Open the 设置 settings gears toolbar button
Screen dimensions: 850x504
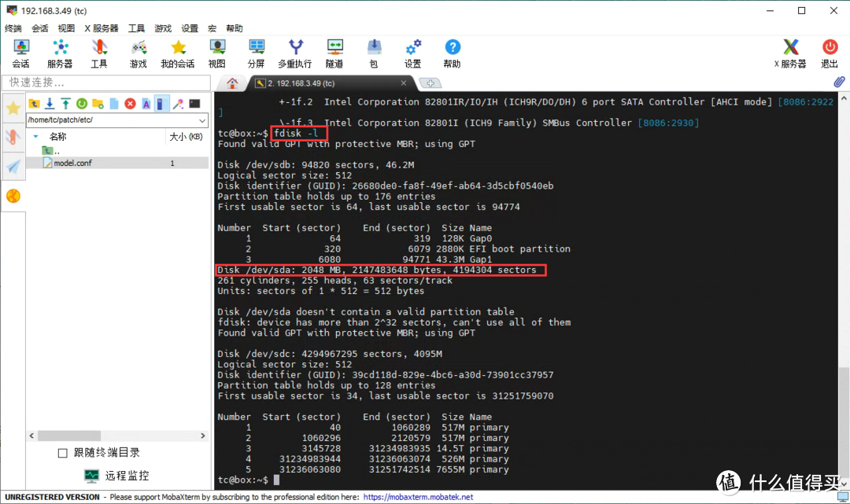412,54
